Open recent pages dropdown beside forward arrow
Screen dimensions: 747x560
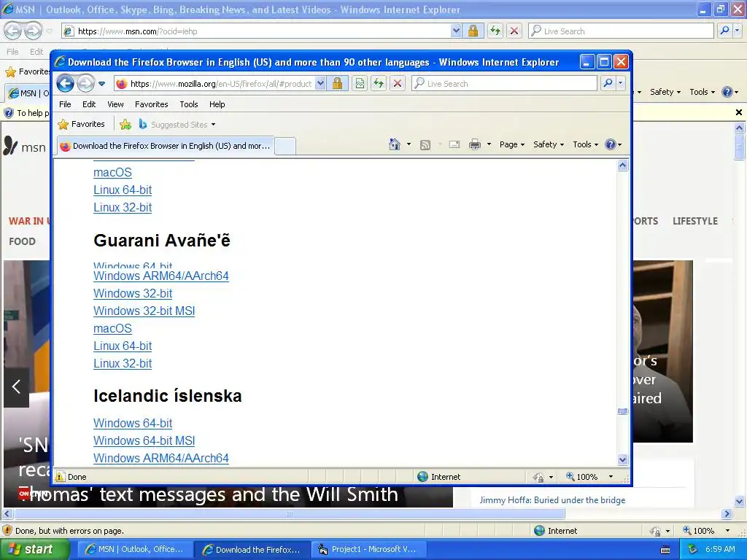pyautogui.click(x=101, y=84)
